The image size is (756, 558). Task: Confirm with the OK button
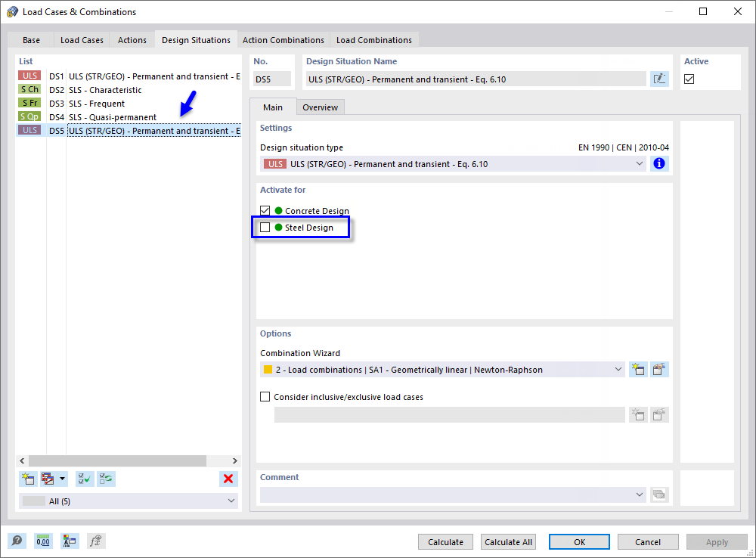tap(580, 542)
